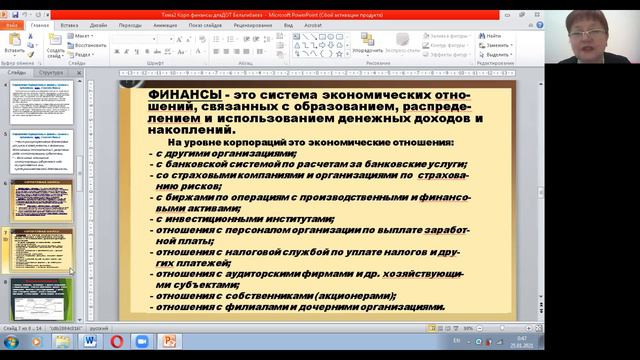Click the fit slide to window button
This screenshot has width=640, height=360.
click(x=539, y=328)
